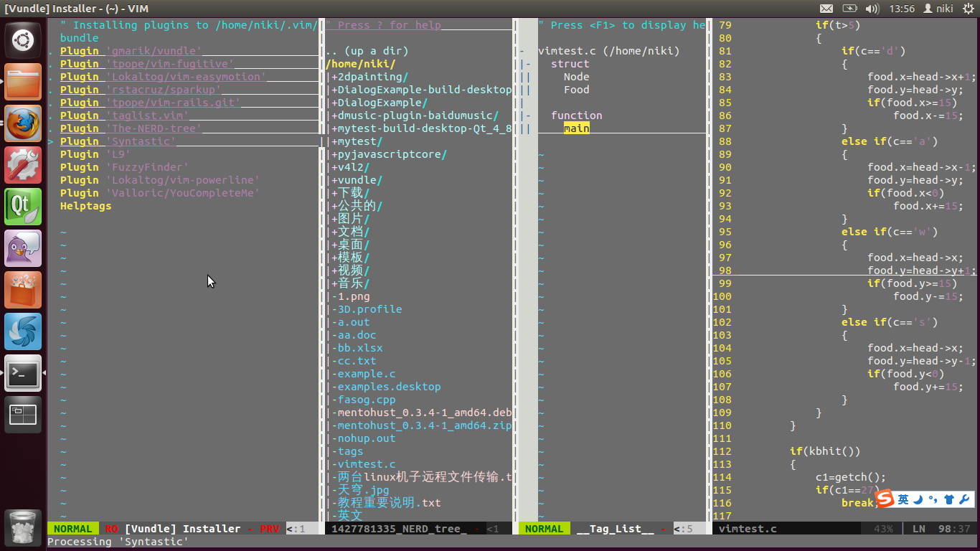This screenshot has height=551, width=980.
Task: Launch Firefox from the Unity launcher
Action: click(x=23, y=123)
